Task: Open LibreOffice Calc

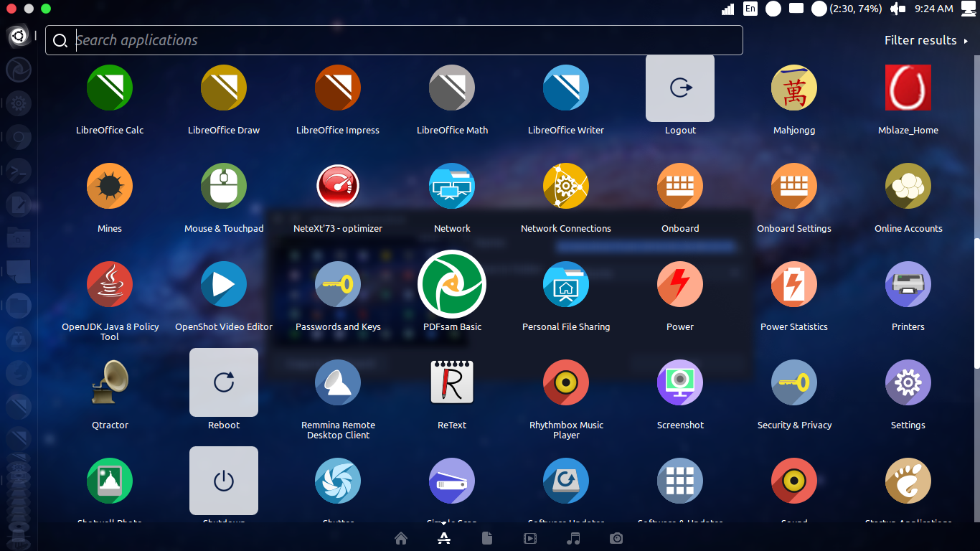Action: click(x=110, y=88)
